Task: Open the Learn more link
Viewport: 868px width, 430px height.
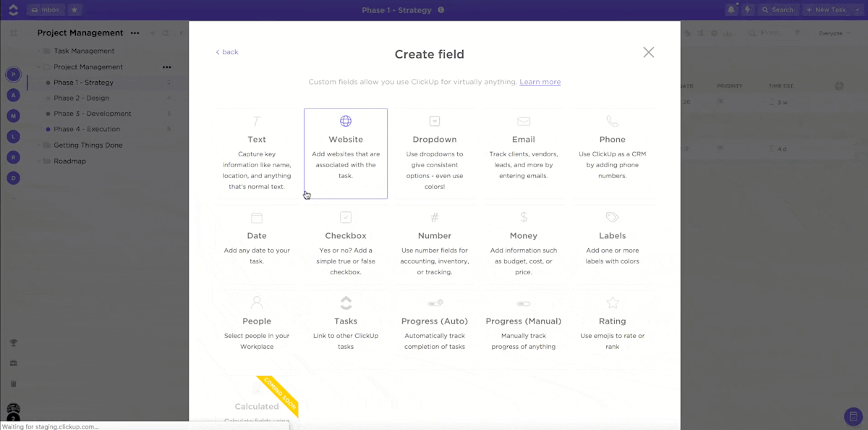Action: pyautogui.click(x=540, y=82)
